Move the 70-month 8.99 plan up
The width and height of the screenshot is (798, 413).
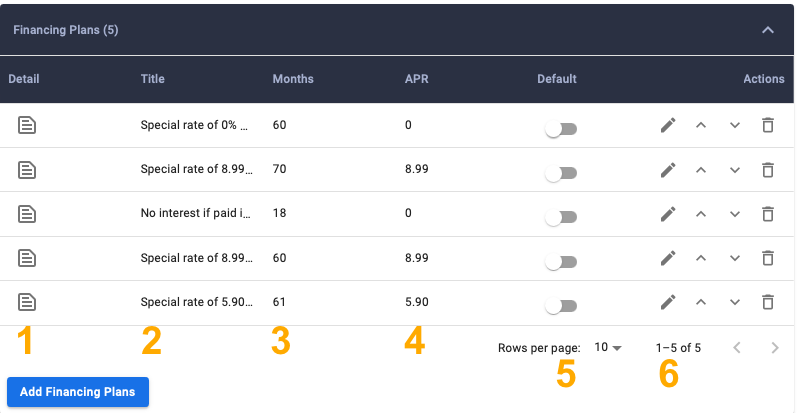click(701, 169)
